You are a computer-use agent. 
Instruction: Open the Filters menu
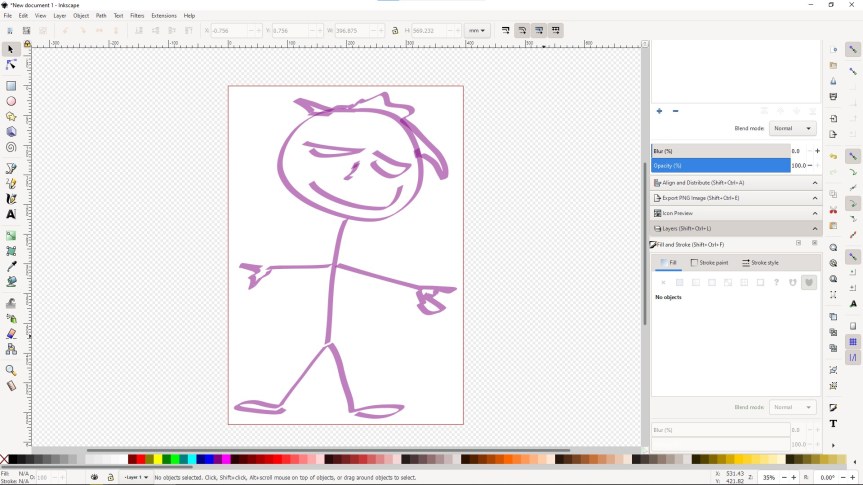(x=137, y=16)
